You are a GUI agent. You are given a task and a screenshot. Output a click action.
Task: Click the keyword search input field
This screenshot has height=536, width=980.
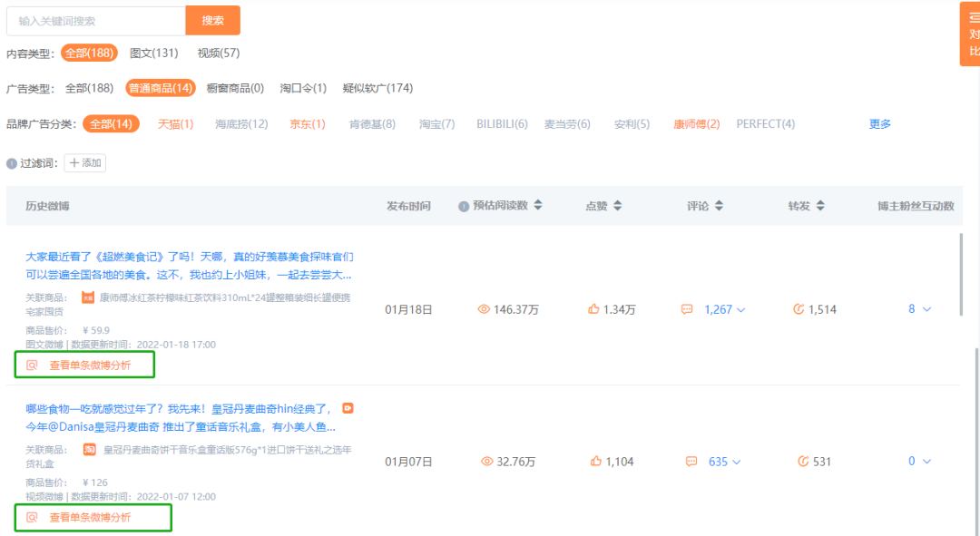[x=95, y=21]
